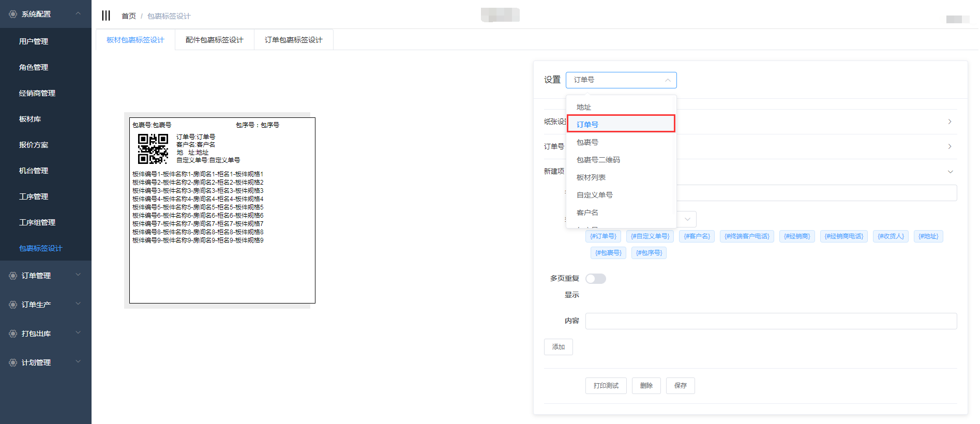Click the 订单生产 gear icon

pyautogui.click(x=13, y=305)
